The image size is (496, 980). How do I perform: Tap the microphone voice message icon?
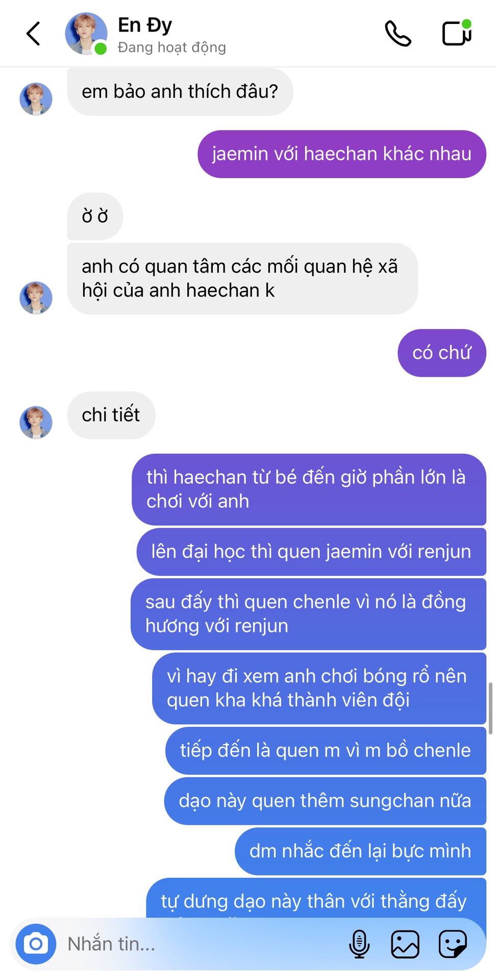pyautogui.click(x=359, y=944)
